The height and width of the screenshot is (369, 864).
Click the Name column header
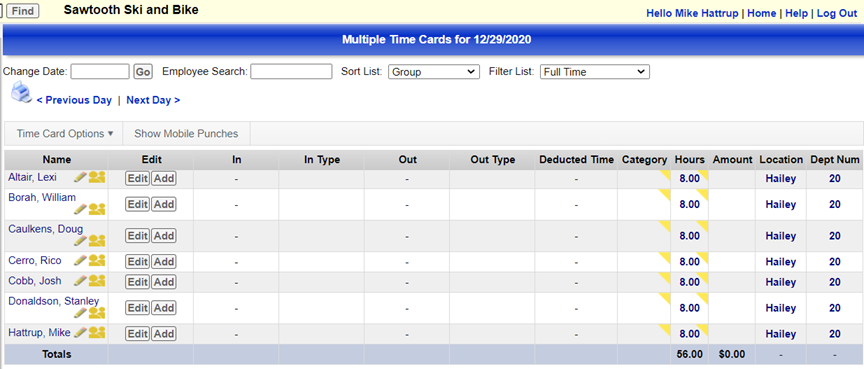pos(57,160)
